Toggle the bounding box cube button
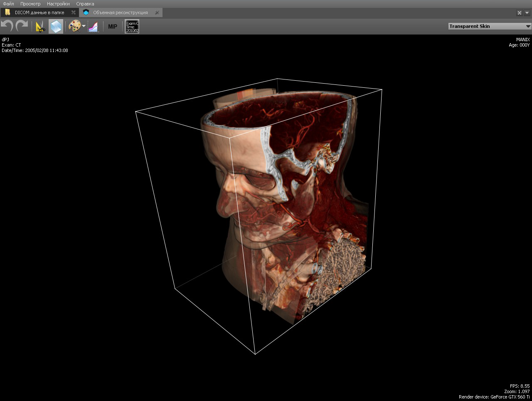532x401 pixels. click(x=56, y=27)
